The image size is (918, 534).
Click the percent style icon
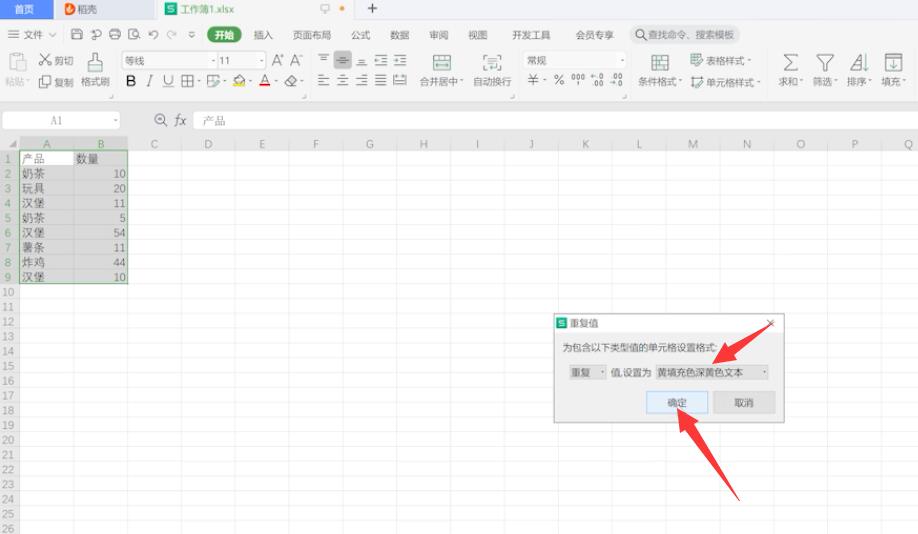(559, 80)
